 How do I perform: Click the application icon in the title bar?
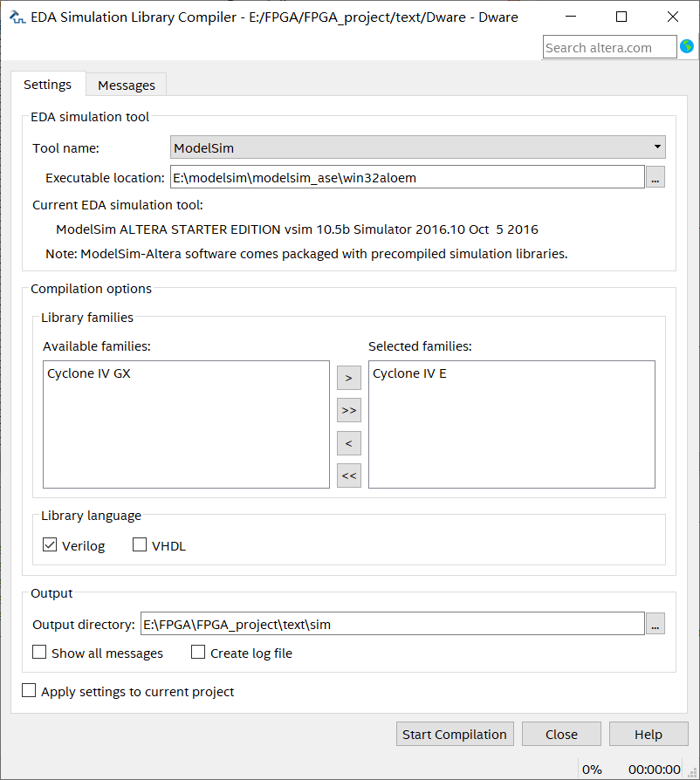[17, 17]
